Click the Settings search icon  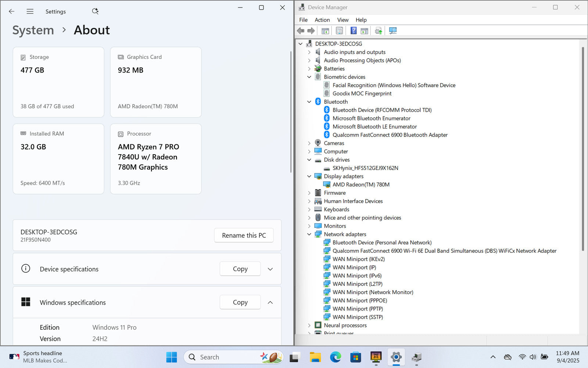95,11
